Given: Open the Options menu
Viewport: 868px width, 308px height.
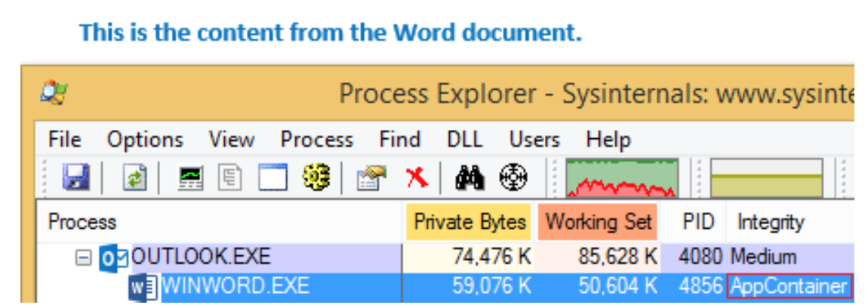Looking at the screenshot, I should [145, 140].
